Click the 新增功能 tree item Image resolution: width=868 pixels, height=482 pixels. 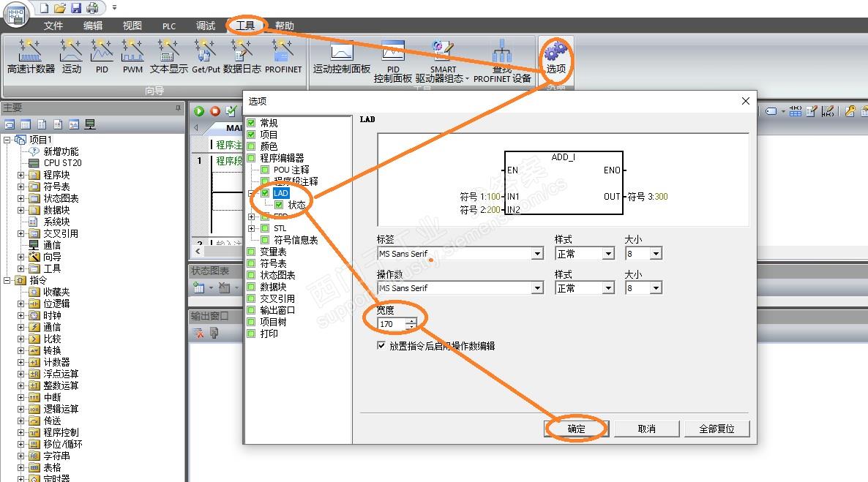coord(61,151)
